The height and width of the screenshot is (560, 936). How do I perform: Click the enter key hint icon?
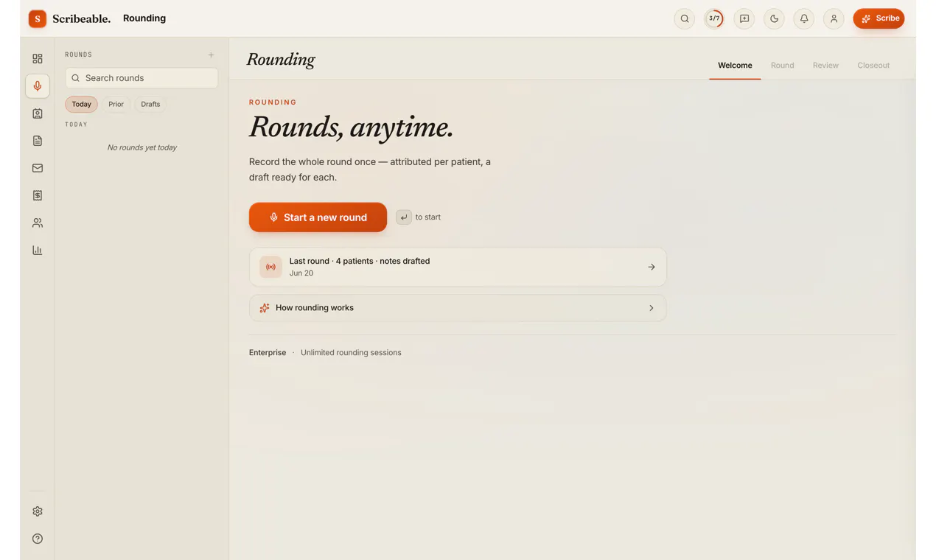tap(404, 217)
